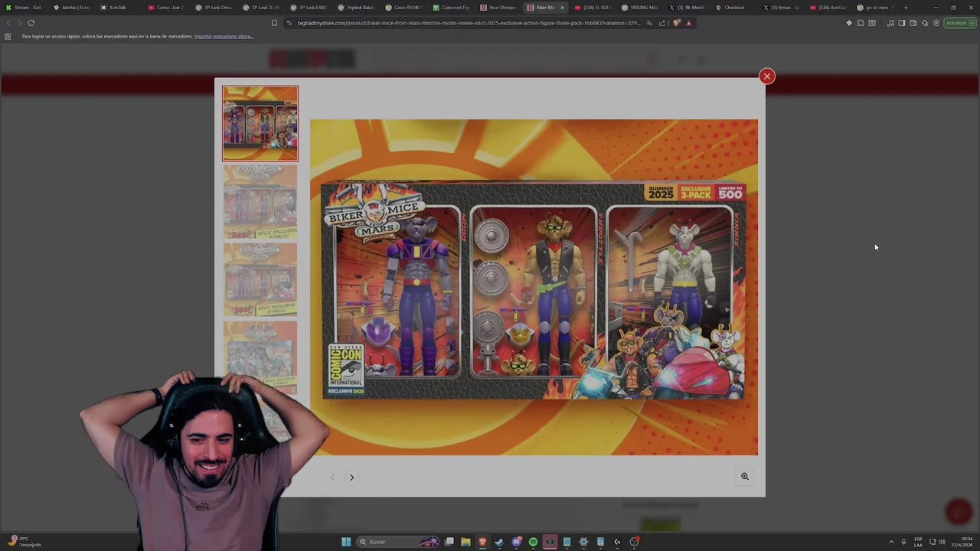
Task: Open the share icon in address bar
Action: 662,23
